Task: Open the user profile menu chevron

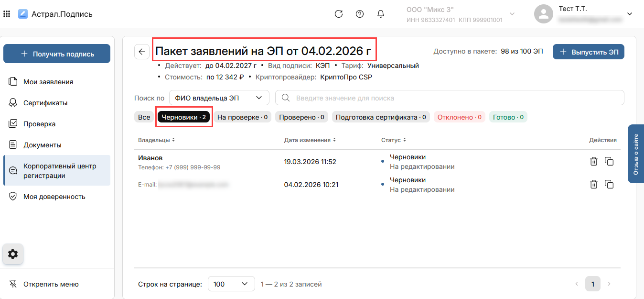Action: click(629, 14)
